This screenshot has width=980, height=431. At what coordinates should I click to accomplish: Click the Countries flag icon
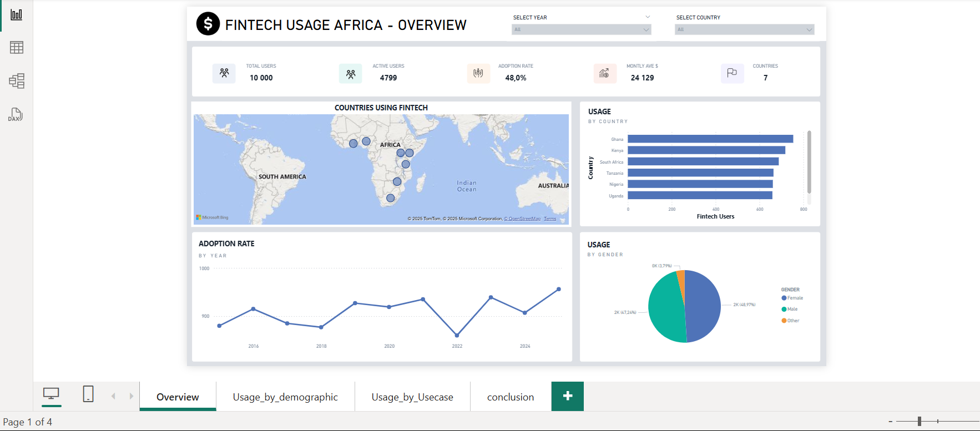(733, 73)
